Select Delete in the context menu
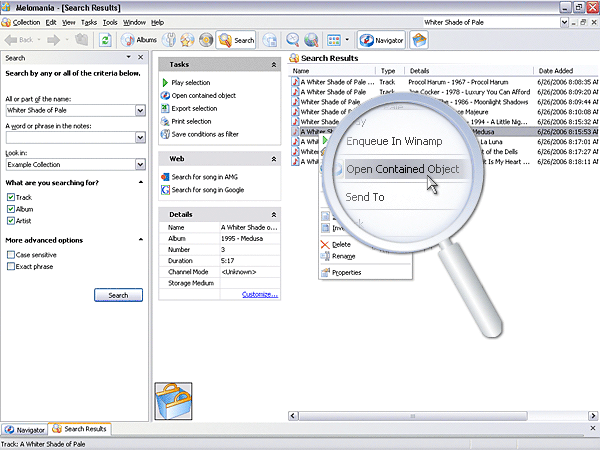 [x=340, y=244]
